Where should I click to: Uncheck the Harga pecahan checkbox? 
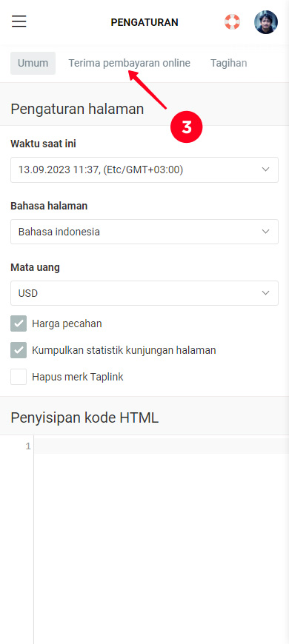pyautogui.click(x=19, y=323)
